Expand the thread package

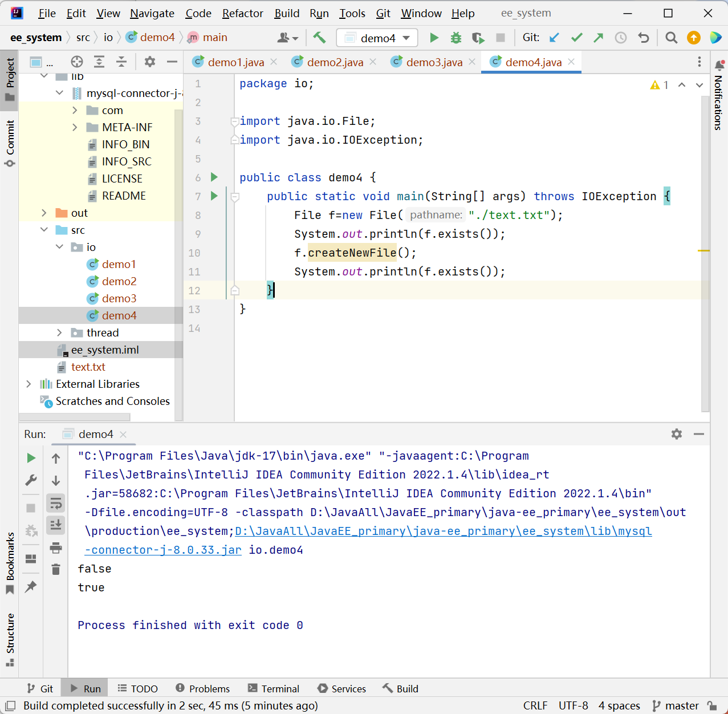(x=59, y=332)
